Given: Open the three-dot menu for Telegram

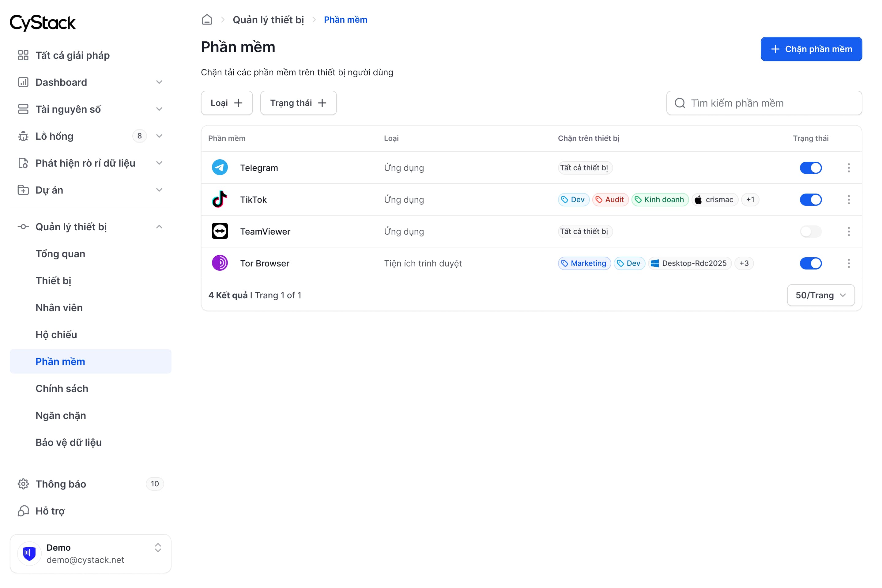Looking at the screenshot, I should pos(849,168).
